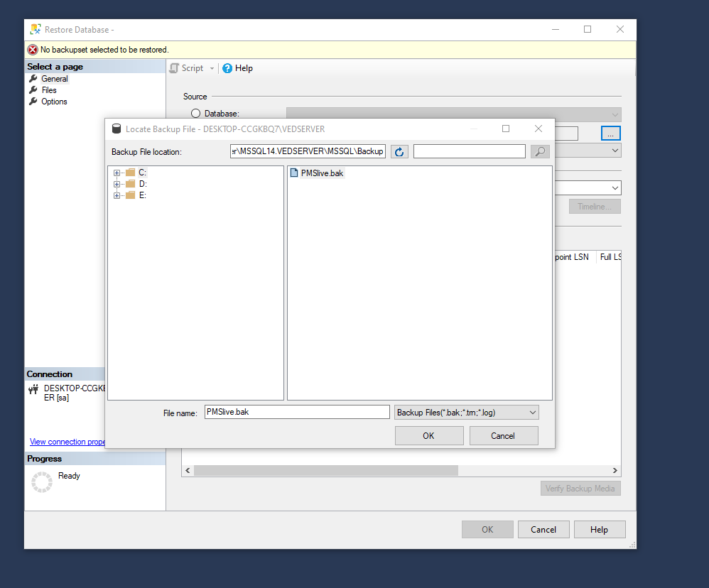The width and height of the screenshot is (709, 588).
Task: Click the View connection properties link
Action: click(x=67, y=442)
